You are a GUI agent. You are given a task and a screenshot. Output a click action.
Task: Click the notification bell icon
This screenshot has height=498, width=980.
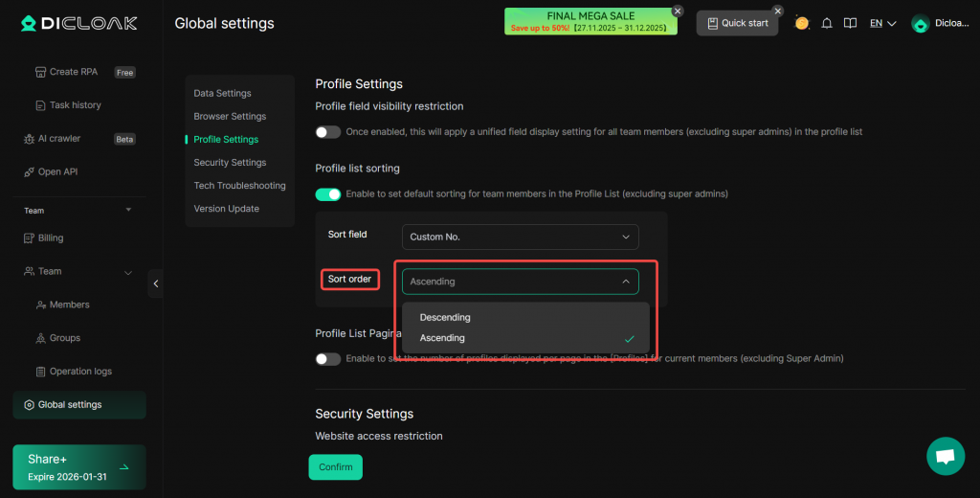point(827,23)
